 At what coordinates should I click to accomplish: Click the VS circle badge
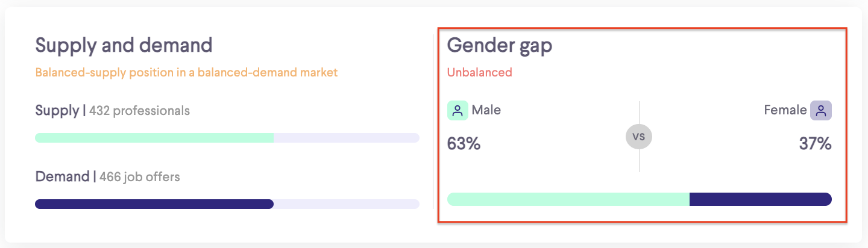coord(639,137)
